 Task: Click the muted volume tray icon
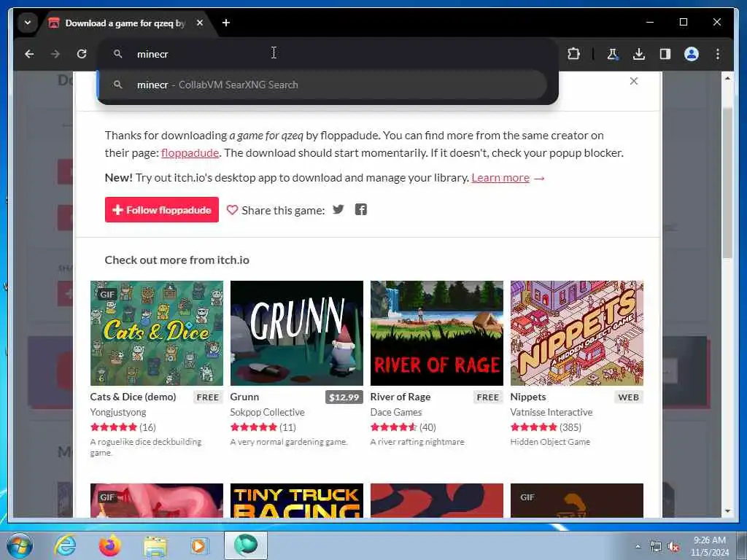pos(673,547)
